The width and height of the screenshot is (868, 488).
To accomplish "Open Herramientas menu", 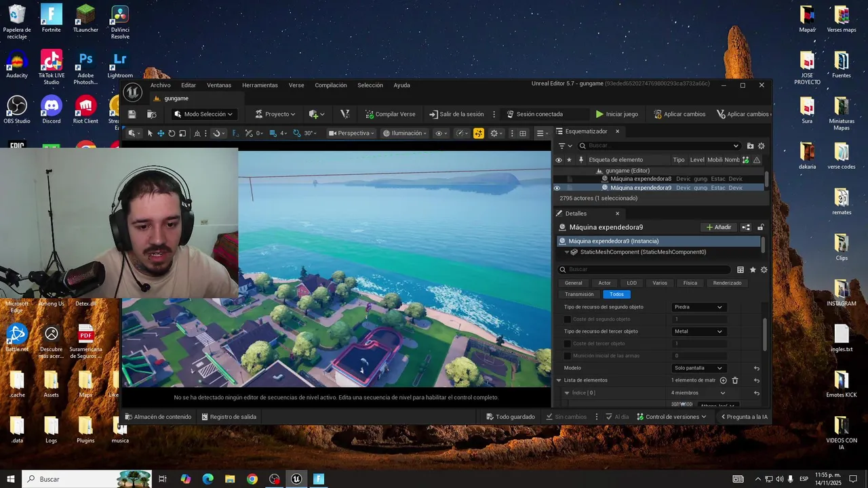I will 260,85.
